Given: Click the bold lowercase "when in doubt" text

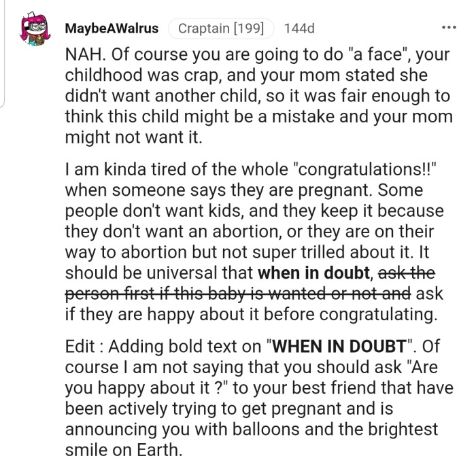Looking at the screenshot, I should tap(314, 273).
